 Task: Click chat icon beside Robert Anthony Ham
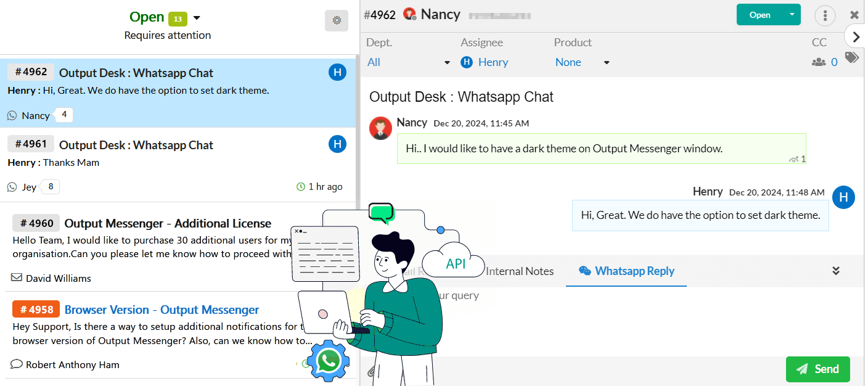coord(17,364)
